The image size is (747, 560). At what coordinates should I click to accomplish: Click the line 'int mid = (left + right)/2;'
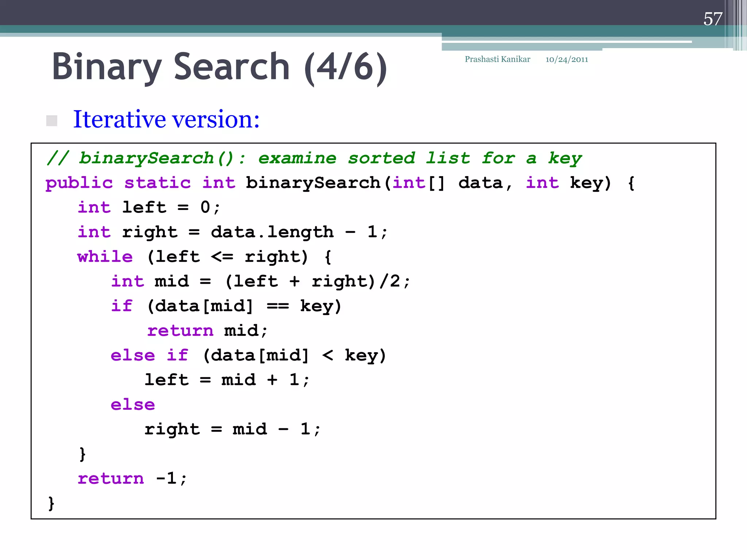[260, 281]
